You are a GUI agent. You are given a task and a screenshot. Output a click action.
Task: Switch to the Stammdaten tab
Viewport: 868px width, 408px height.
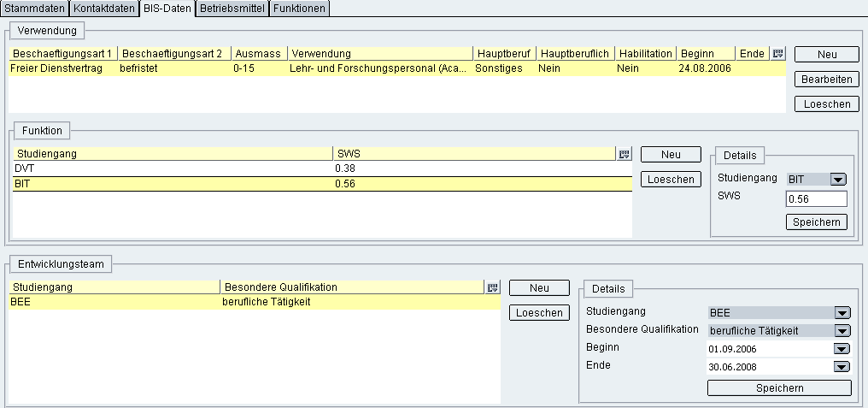(x=34, y=8)
